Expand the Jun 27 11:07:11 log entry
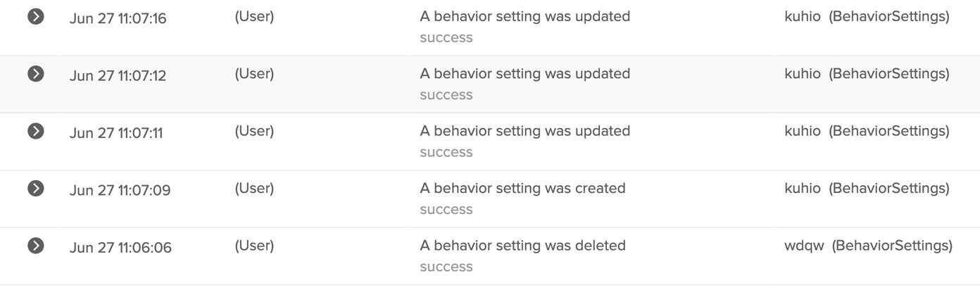980x290 pixels. [35, 131]
